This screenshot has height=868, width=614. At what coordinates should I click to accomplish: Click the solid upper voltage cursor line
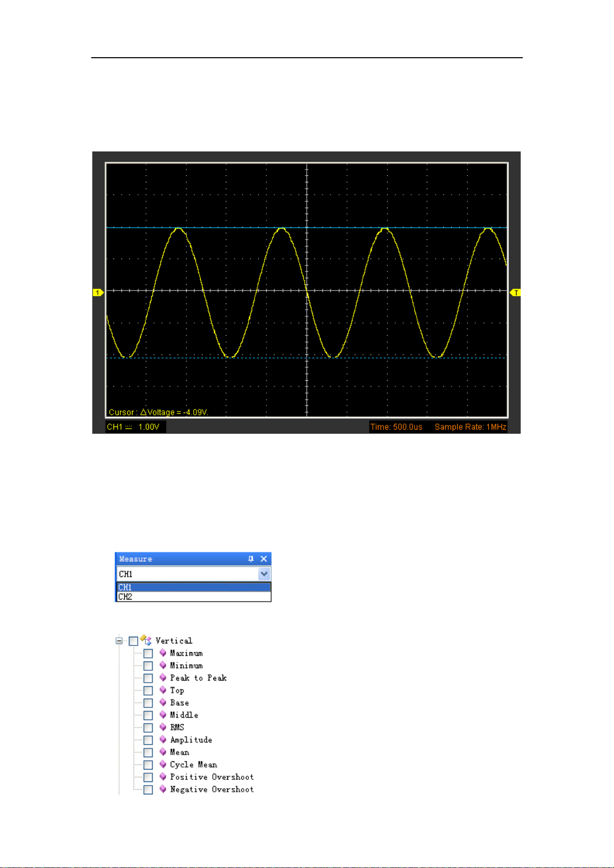coord(307,227)
